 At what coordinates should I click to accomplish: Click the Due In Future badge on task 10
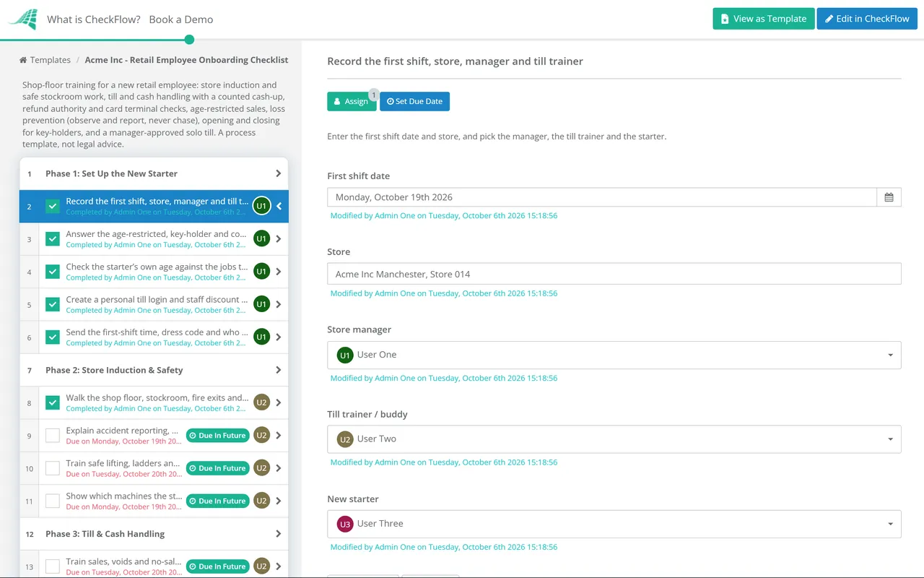(217, 468)
